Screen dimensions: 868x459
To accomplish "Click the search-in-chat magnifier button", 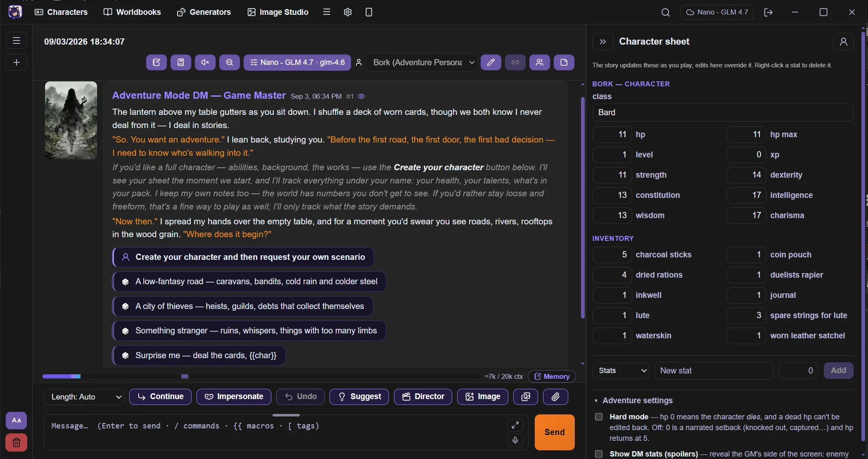I will 230,62.
